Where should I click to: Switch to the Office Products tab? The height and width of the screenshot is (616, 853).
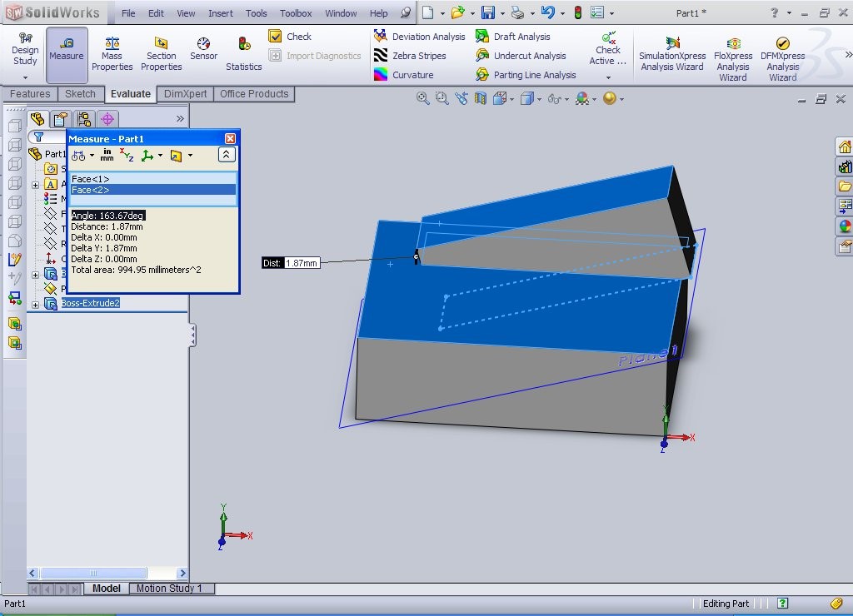pyautogui.click(x=254, y=93)
